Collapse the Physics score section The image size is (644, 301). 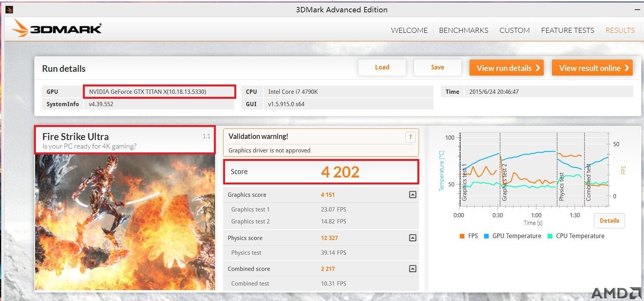tap(412, 238)
